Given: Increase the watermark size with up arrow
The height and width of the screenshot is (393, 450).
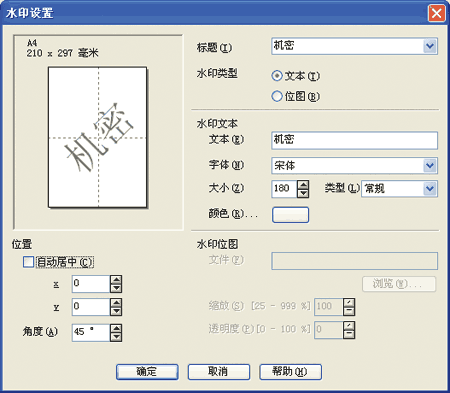Looking at the screenshot, I should tap(303, 185).
